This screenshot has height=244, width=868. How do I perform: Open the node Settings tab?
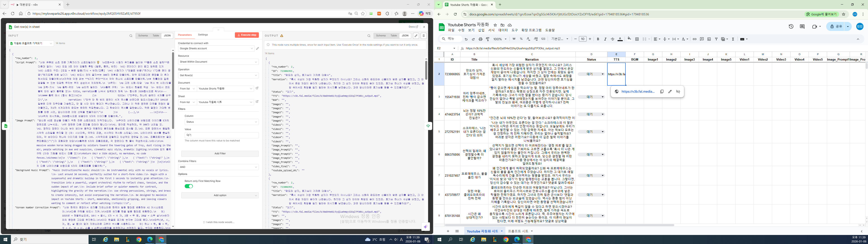click(x=203, y=35)
